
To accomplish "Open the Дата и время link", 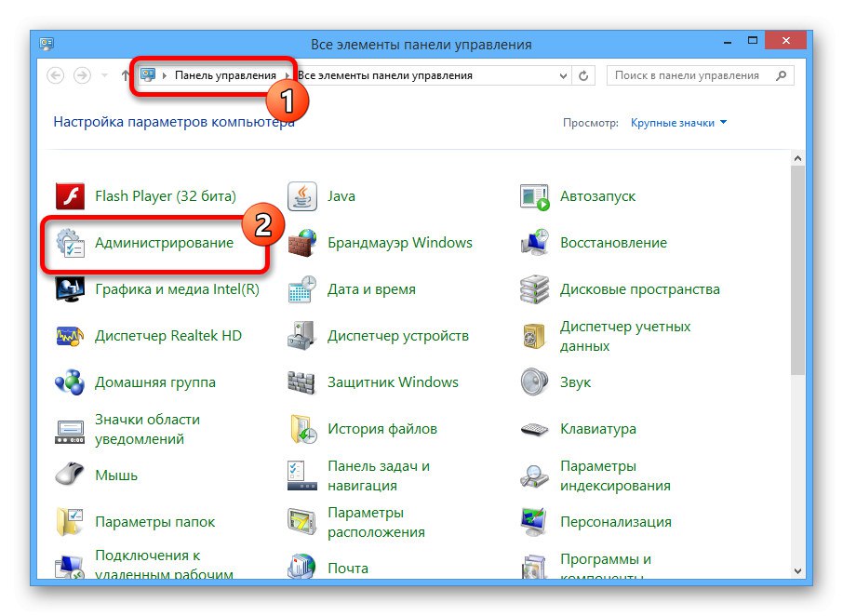I will (372, 289).
